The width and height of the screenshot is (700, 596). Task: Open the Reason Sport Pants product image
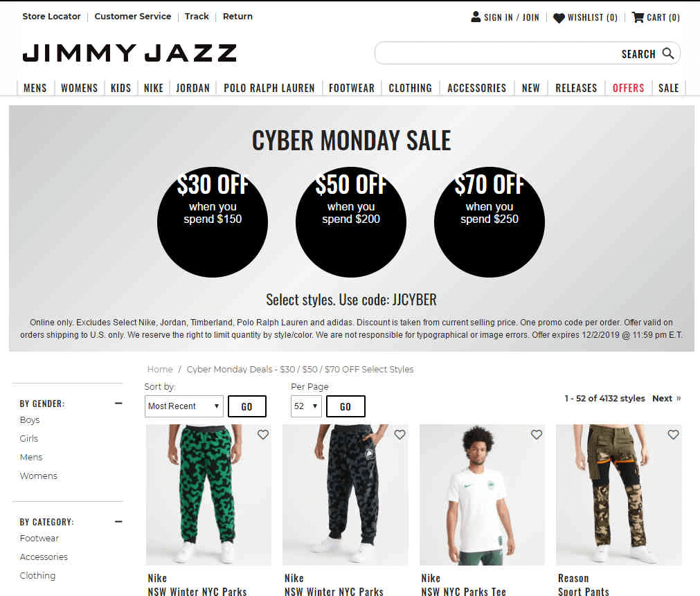619,495
